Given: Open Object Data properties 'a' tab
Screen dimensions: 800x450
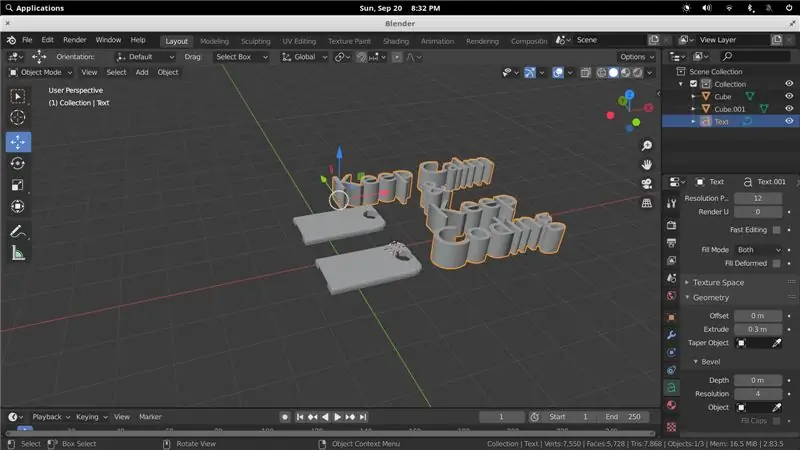Looking at the screenshot, I should (x=671, y=388).
